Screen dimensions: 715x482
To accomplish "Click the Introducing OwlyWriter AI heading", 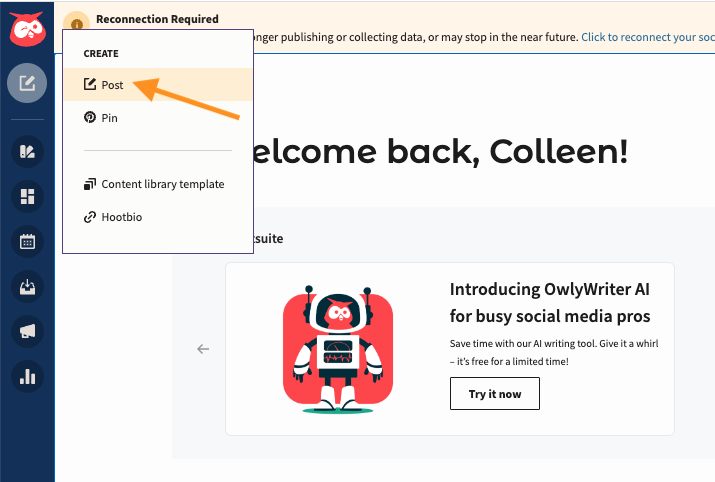I will click(550, 303).
